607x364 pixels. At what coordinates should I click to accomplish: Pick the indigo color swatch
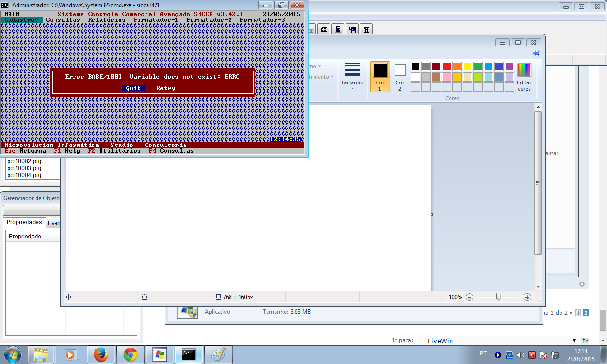(499, 66)
